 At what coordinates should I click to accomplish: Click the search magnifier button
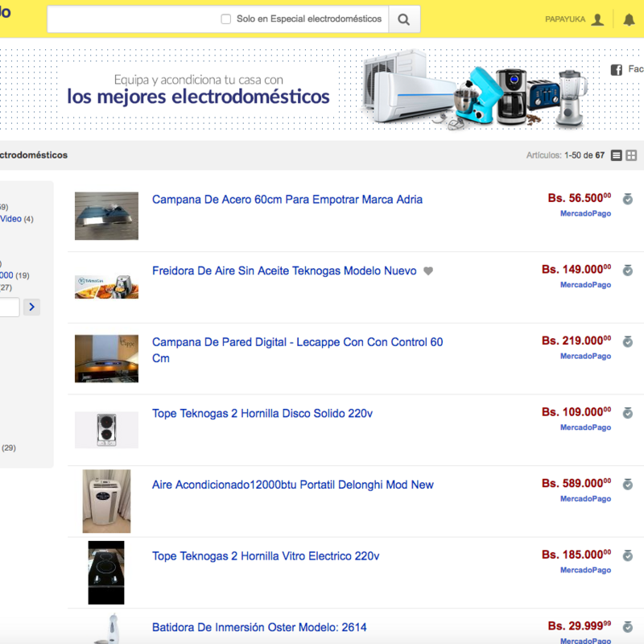pyautogui.click(x=404, y=19)
